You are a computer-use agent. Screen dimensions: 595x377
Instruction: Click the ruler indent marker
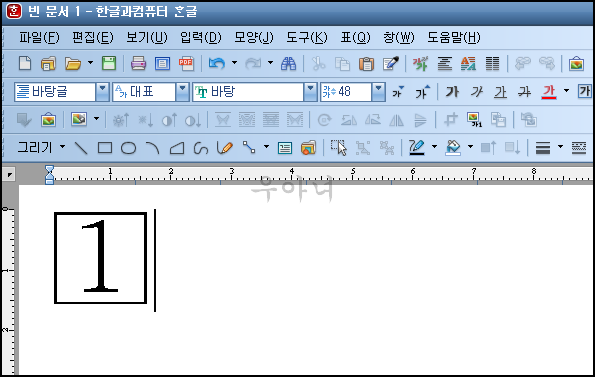point(49,175)
